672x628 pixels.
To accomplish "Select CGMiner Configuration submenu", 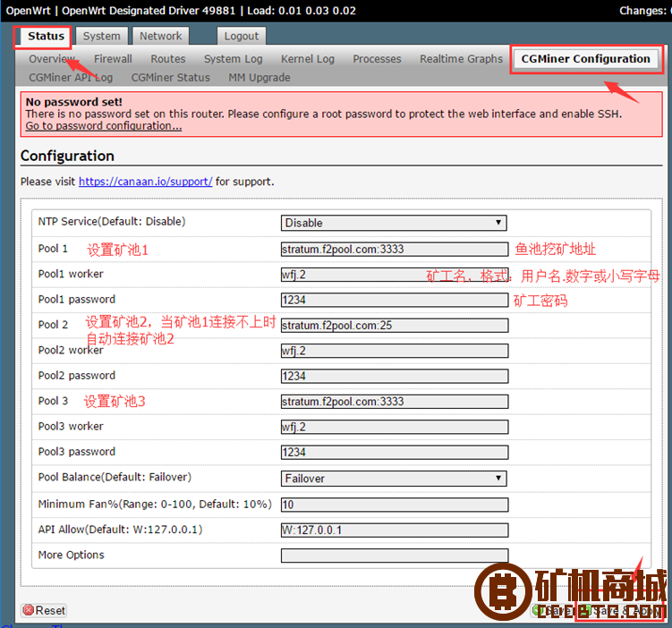I will [x=585, y=59].
